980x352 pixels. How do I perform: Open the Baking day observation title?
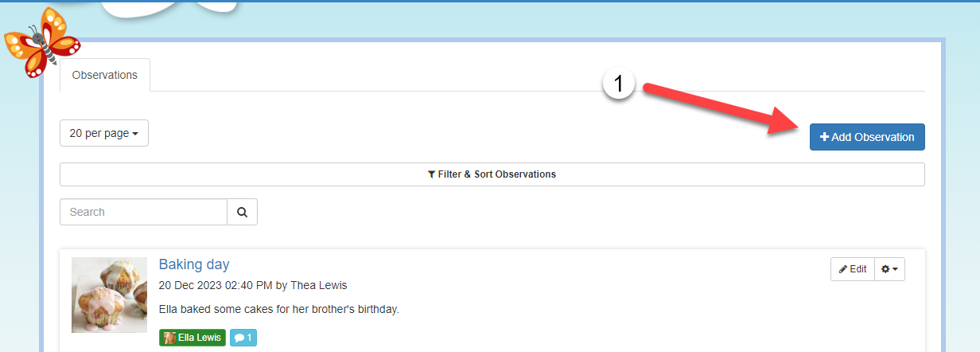click(194, 264)
